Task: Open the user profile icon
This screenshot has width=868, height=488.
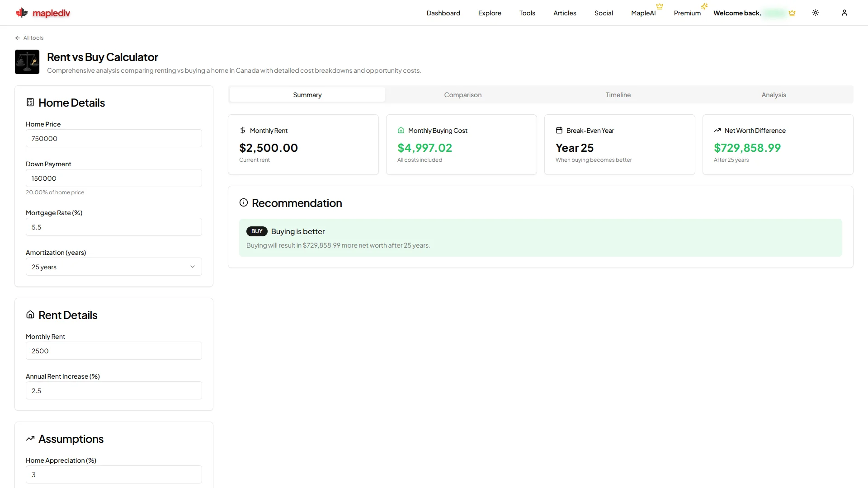Action: (x=844, y=13)
